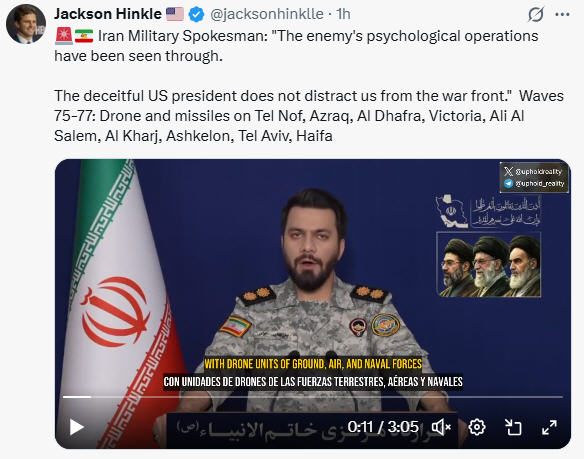
Task: Click the red siren emoji in tweet
Action: (x=64, y=36)
